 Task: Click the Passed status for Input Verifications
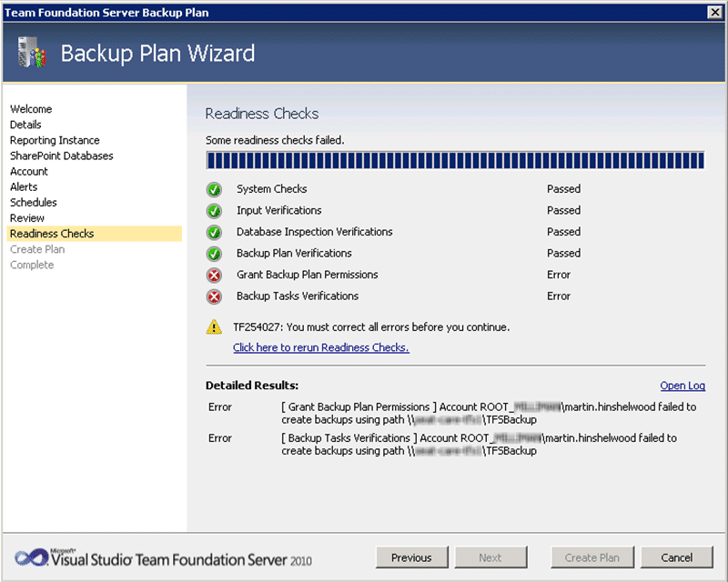click(563, 210)
